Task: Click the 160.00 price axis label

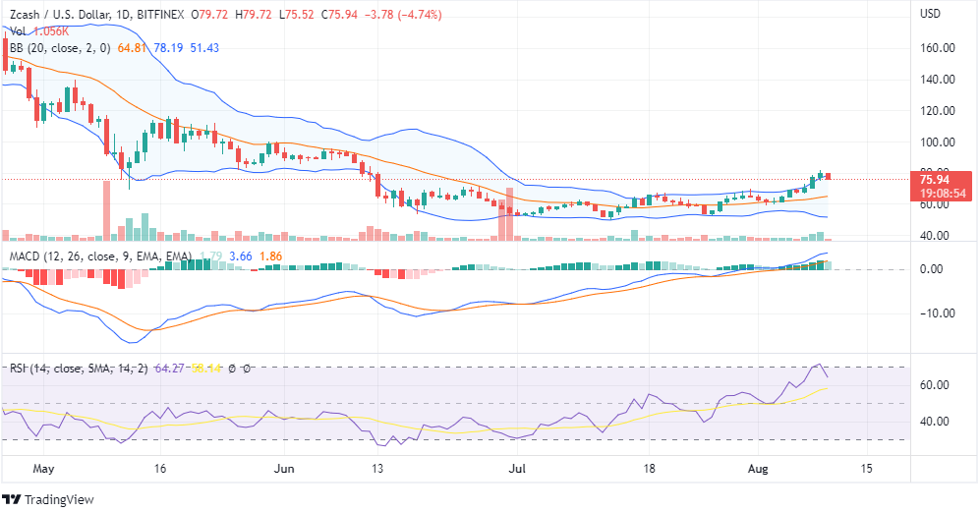Action: click(x=937, y=48)
